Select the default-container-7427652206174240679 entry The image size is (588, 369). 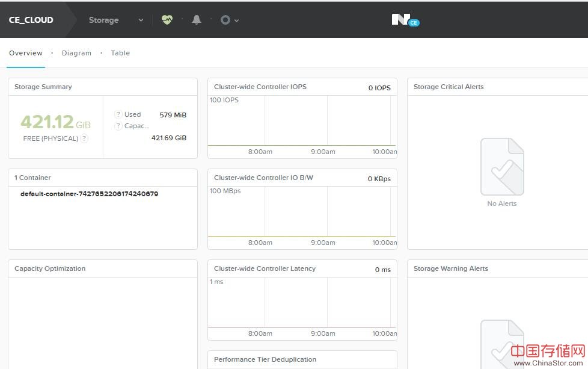coord(89,194)
